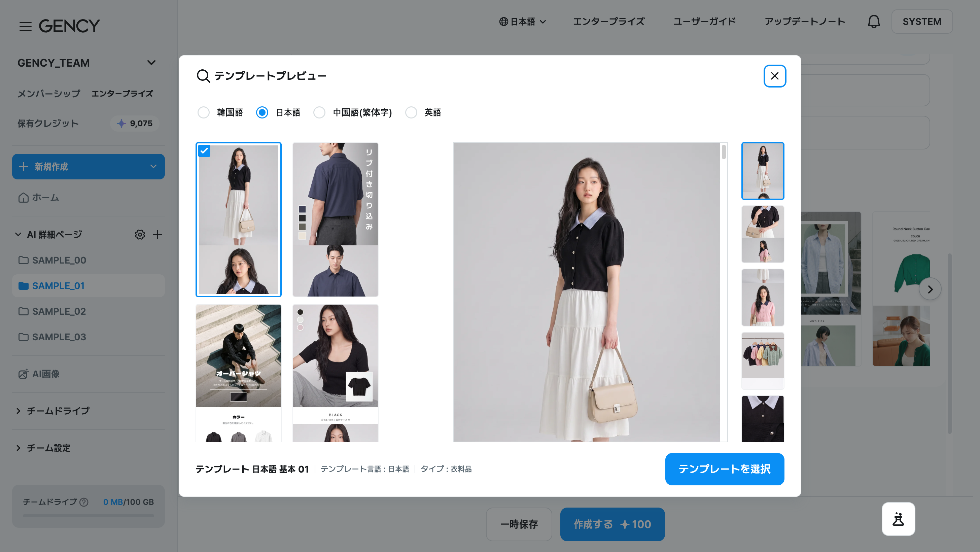Close the テンプレートプレビュー dialog

(775, 76)
